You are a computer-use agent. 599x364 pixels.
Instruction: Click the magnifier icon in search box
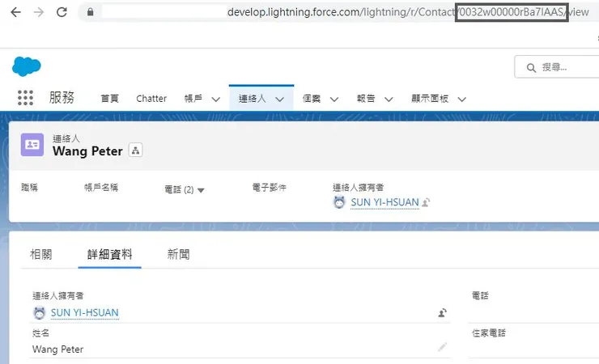tap(531, 68)
